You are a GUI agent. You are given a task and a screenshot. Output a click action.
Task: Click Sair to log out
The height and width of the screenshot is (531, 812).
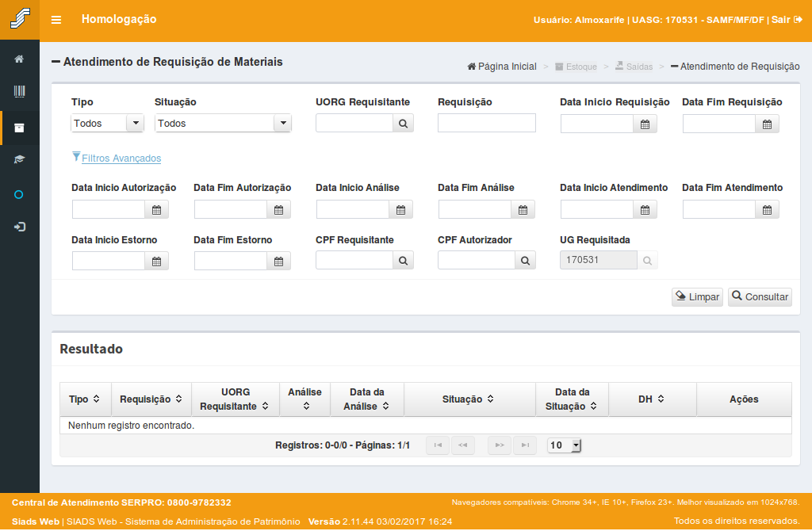(786, 20)
